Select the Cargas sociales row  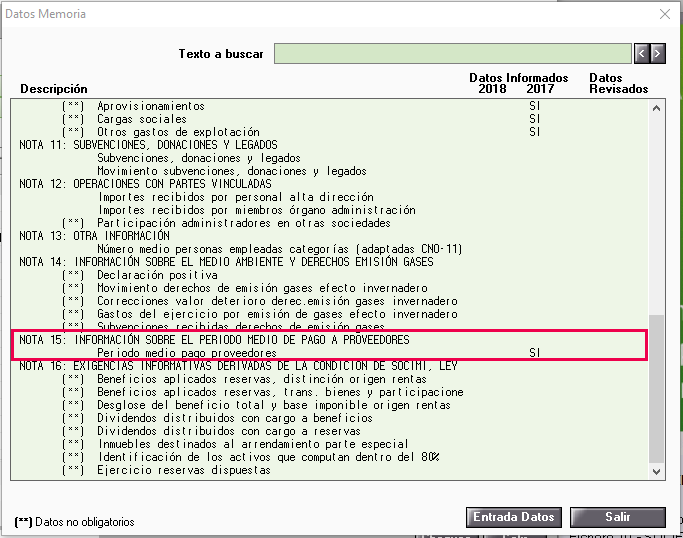(x=330, y=119)
